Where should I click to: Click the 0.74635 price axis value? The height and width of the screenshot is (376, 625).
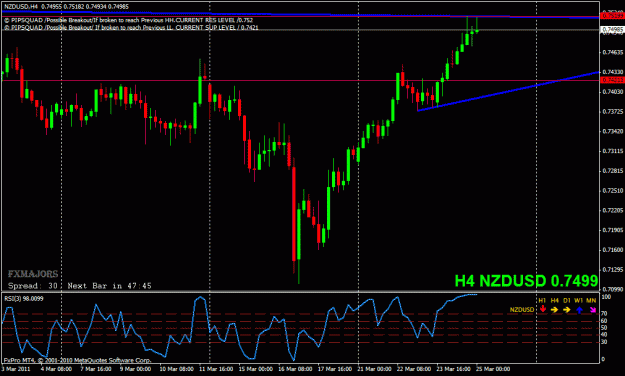pyautogui.click(x=613, y=52)
